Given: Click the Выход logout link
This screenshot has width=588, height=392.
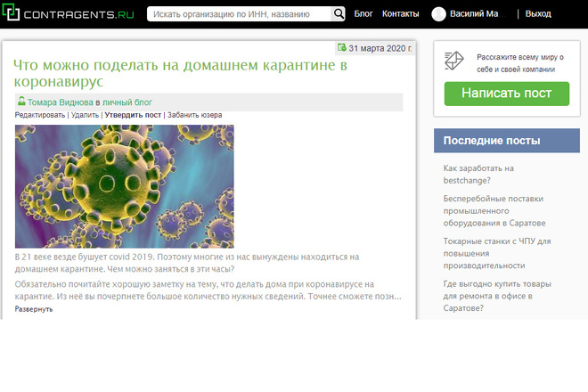Looking at the screenshot, I should [538, 14].
